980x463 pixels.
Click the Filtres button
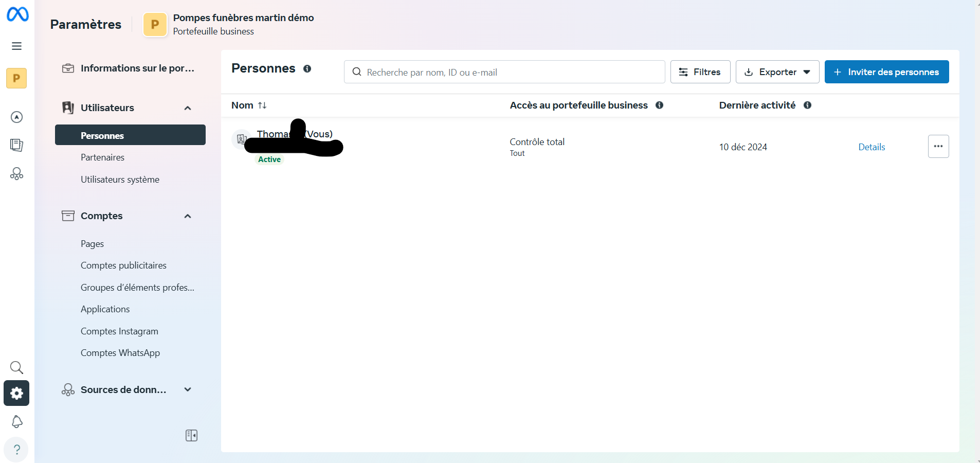[x=700, y=72]
